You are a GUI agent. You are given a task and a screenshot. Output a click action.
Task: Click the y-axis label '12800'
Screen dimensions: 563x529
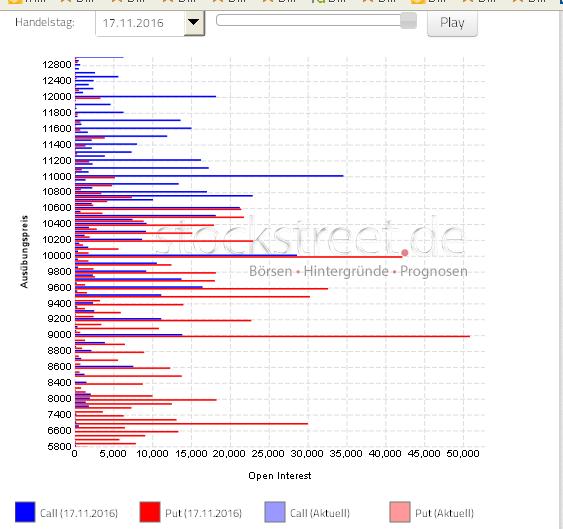coord(57,65)
